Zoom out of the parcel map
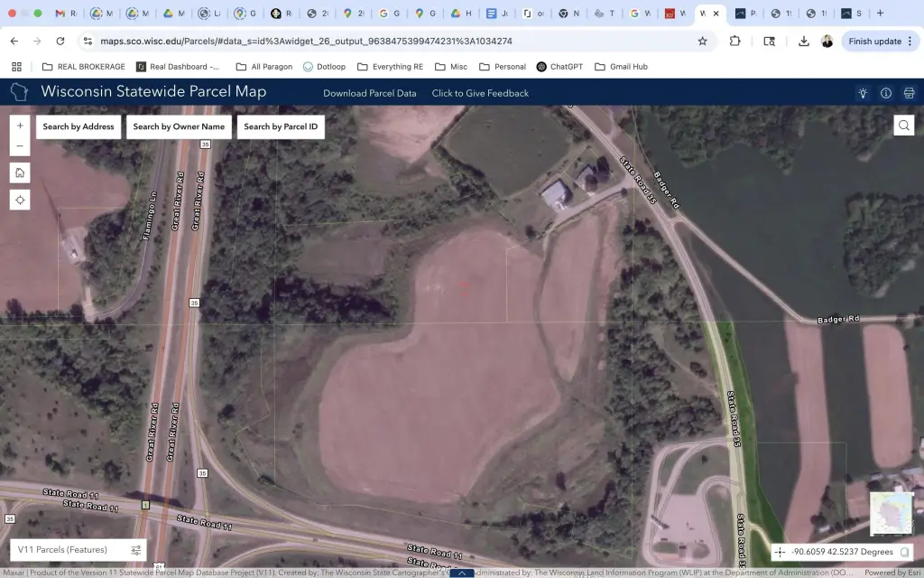Image resolution: width=924 pixels, height=578 pixels. (x=20, y=146)
